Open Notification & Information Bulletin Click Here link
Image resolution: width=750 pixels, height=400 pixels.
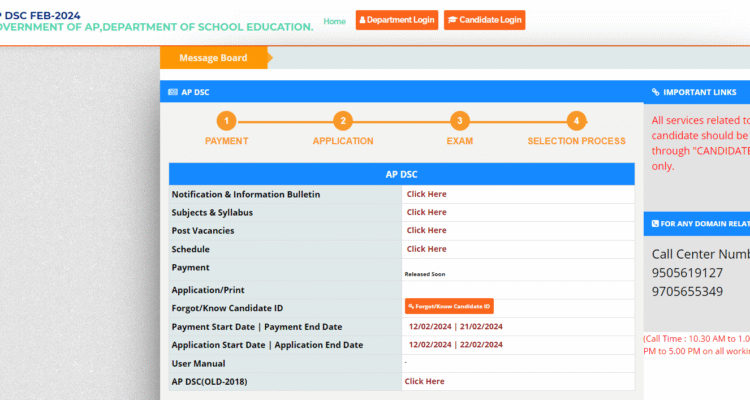[x=426, y=194]
